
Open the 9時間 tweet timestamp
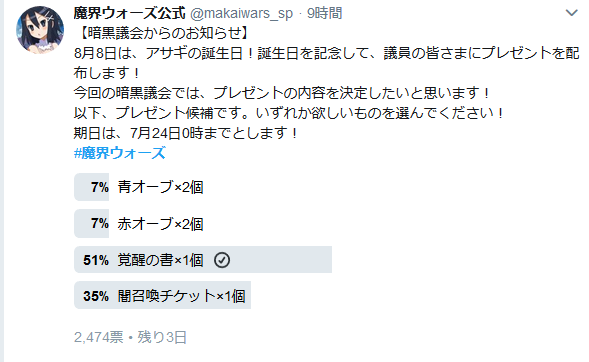325,13
